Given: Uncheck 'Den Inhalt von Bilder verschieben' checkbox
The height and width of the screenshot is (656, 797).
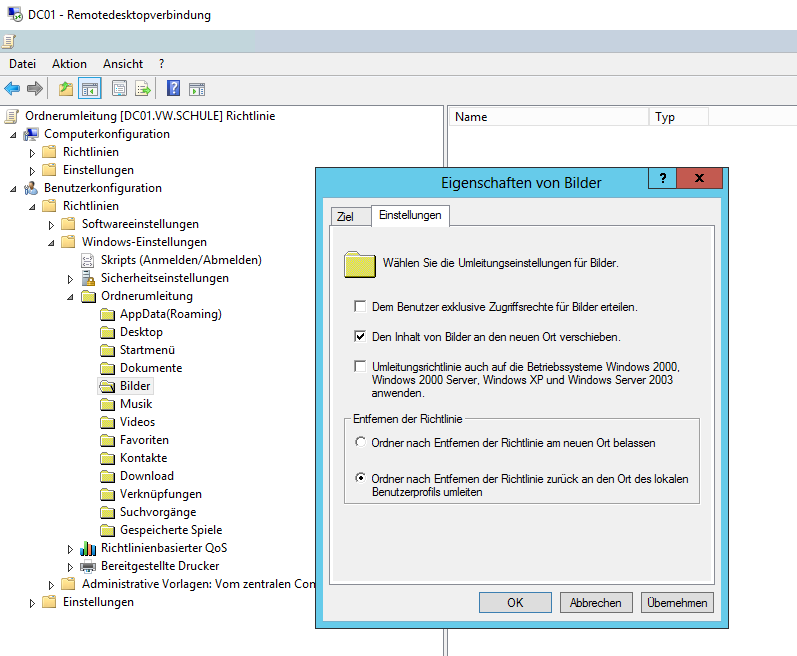Looking at the screenshot, I should pyautogui.click(x=360, y=337).
